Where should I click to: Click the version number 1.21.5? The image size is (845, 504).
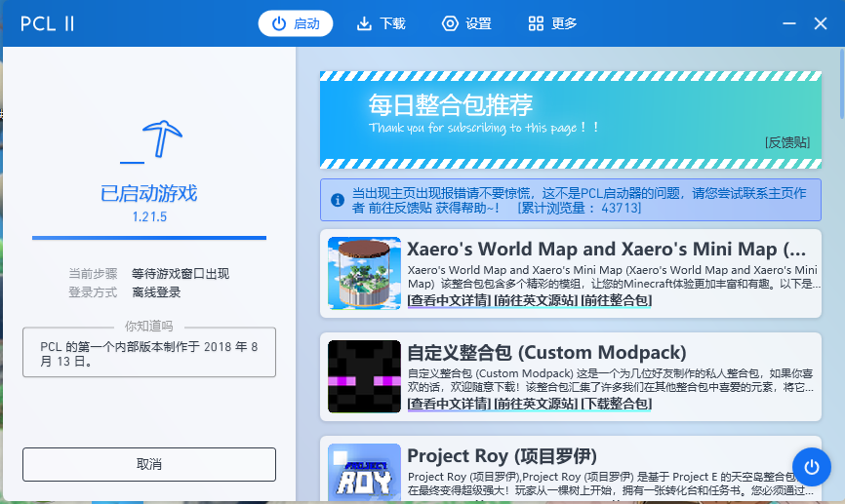click(x=149, y=217)
